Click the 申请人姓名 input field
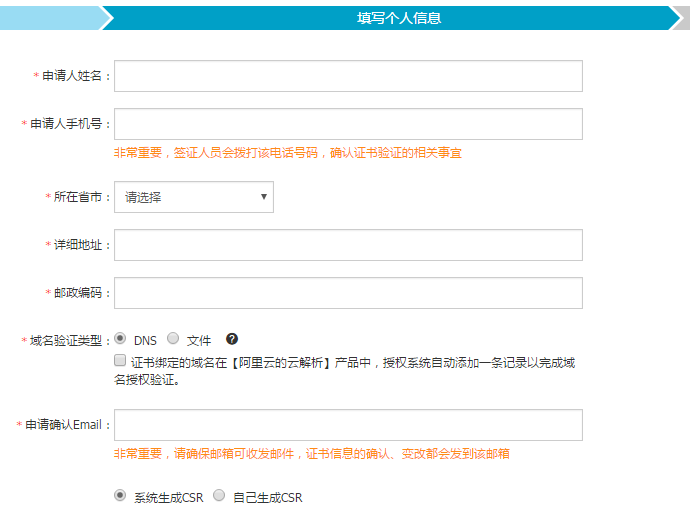 (x=348, y=76)
